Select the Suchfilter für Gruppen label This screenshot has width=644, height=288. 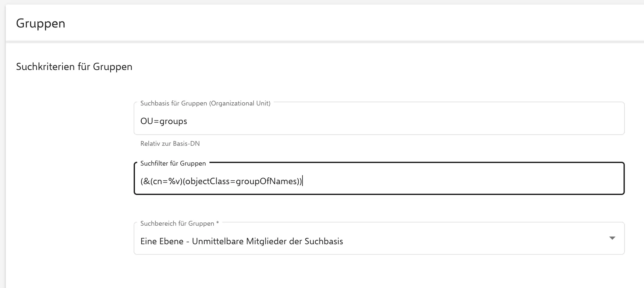pyautogui.click(x=173, y=163)
